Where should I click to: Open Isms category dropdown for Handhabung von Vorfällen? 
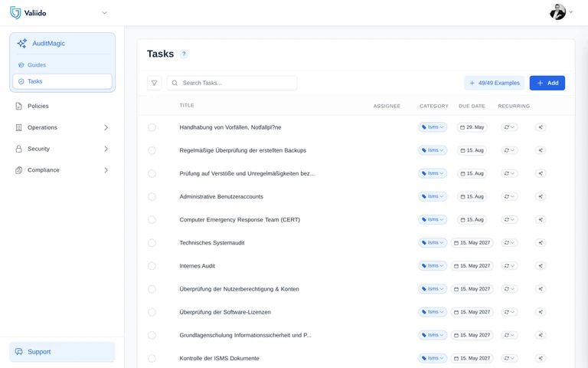point(433,127)
